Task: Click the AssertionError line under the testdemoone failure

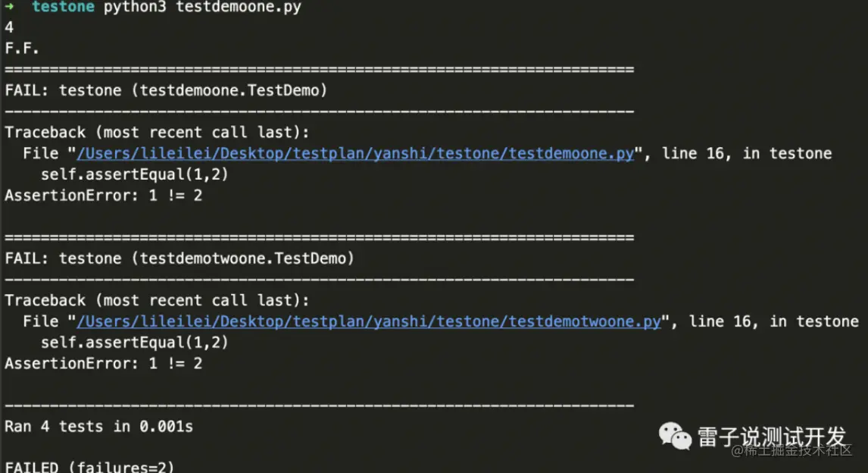Action: 104,196
